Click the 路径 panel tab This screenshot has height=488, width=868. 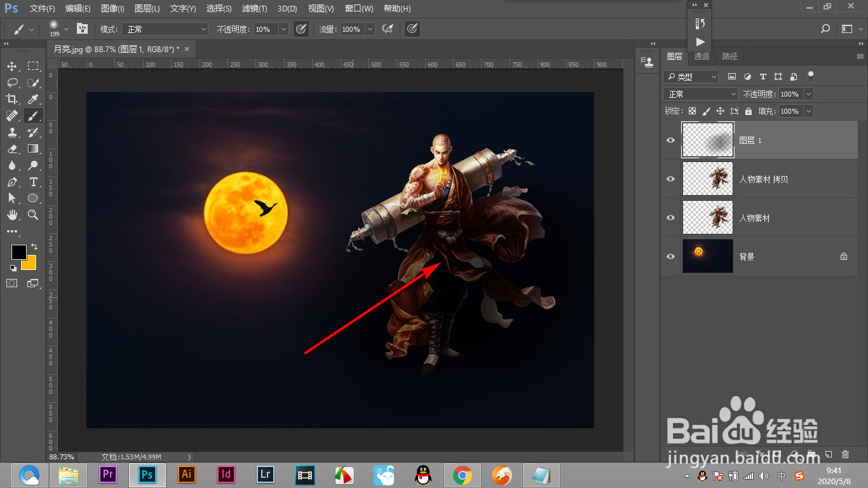[729, 57]
